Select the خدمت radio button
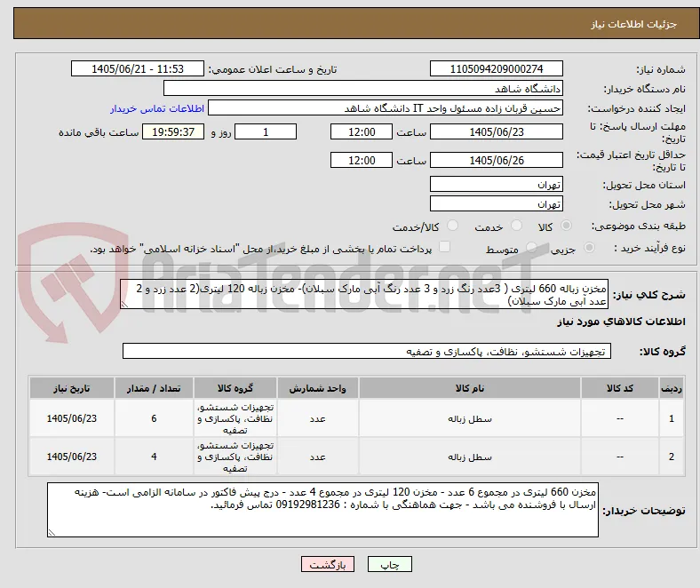Screen dimensions: 700x588 pyautogui.click(x=516, y=226)
